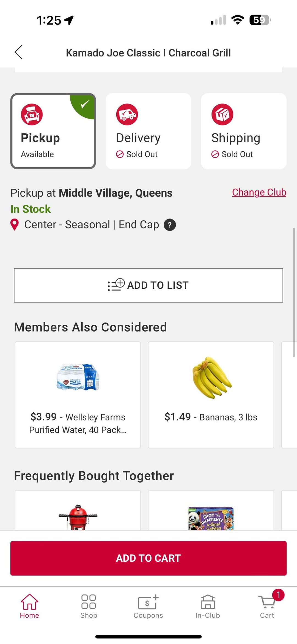Go to the In-Club tab

tap(208, 606)
